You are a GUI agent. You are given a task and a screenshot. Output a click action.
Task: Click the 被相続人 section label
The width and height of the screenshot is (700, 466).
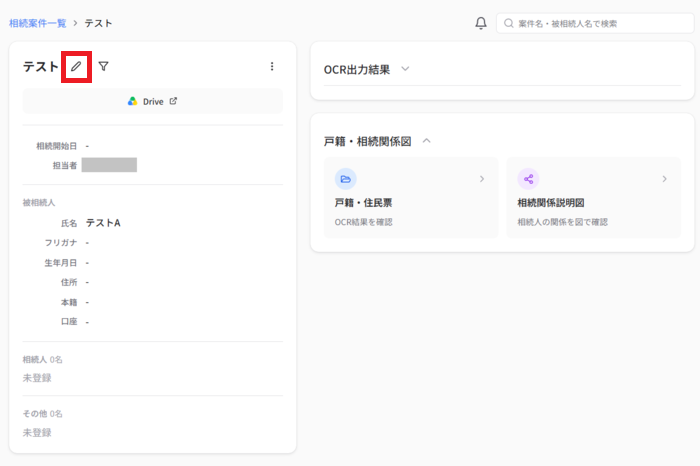tap(39, 203)
